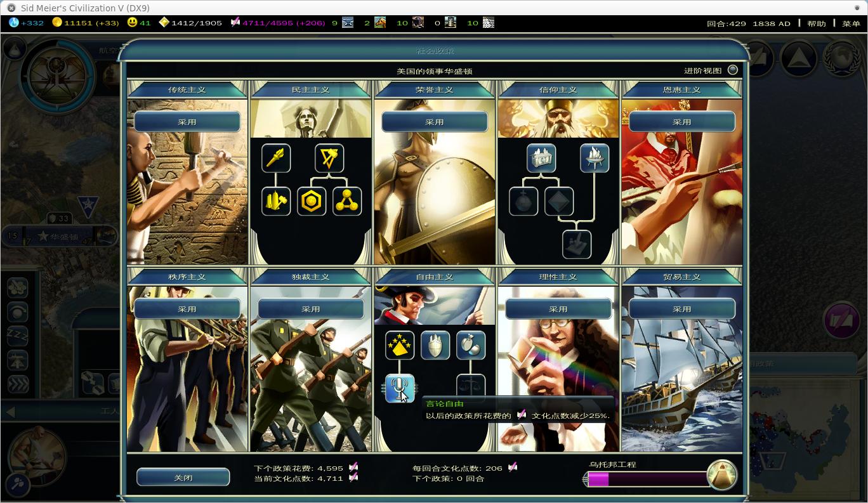Select the triangle policy icon in 民主主义
Viewport: 868px width, 503px height.
329,158
